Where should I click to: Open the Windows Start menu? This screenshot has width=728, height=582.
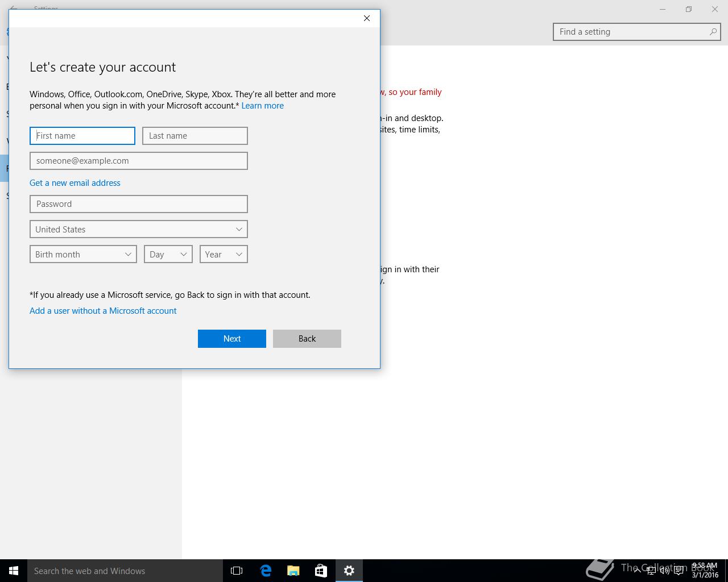[14, 571]
